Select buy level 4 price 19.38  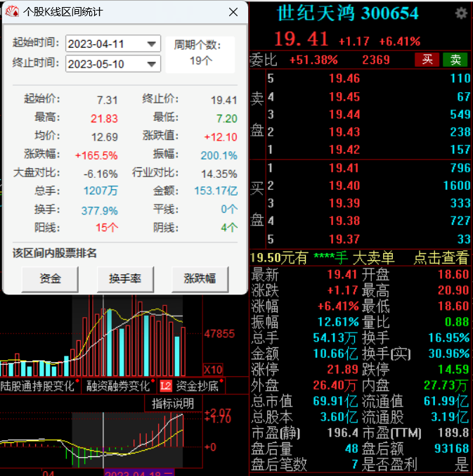coord(344,221)
